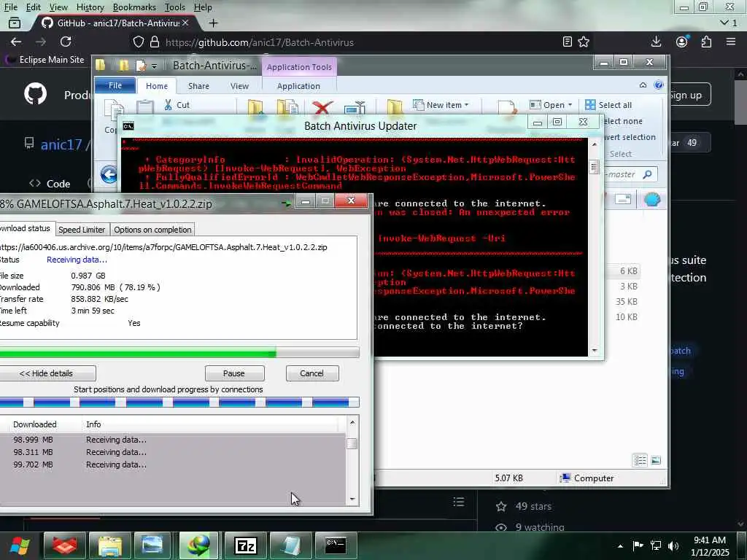
Task: Toggle Firefox reader view icon
Action: click(567, 42)
